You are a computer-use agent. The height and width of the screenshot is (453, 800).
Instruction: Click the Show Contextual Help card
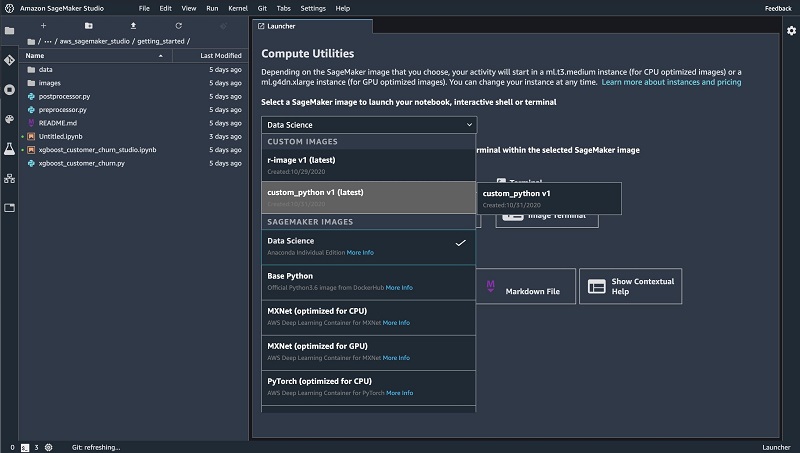click(x=631, y=286)
